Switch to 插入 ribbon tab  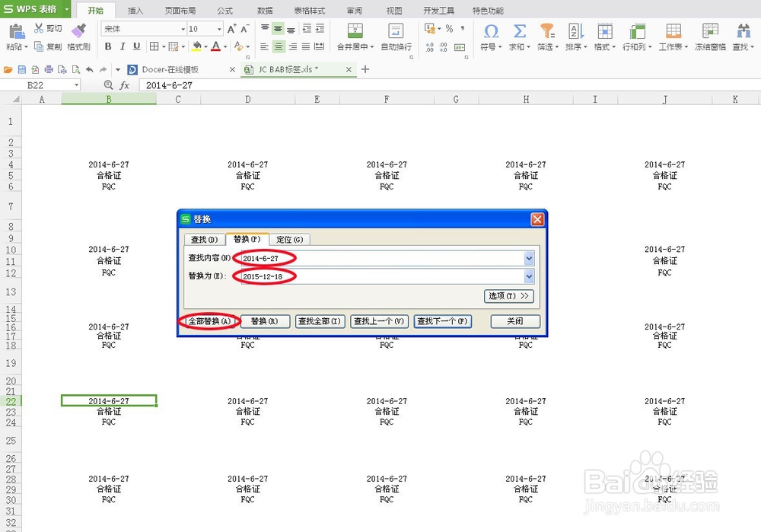135,10
